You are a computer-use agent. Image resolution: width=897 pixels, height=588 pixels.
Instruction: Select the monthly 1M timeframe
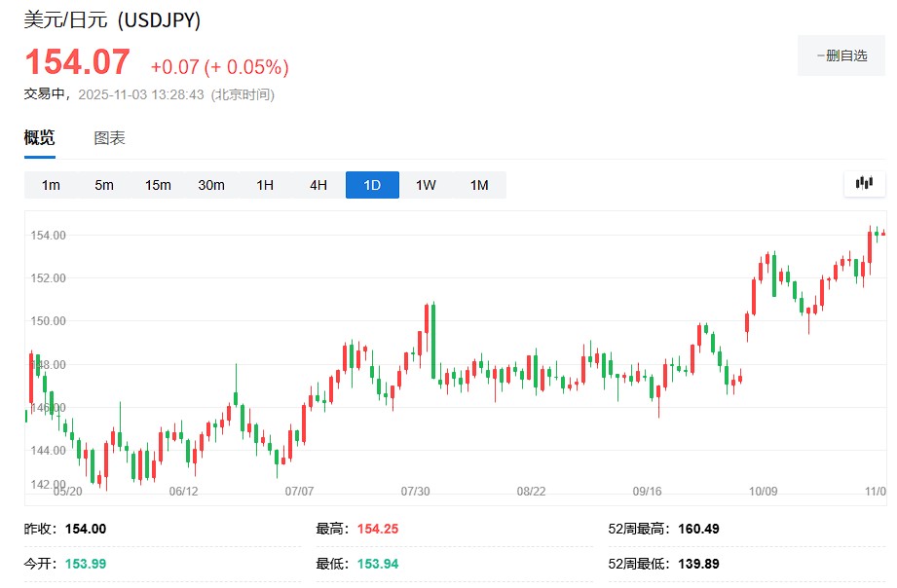point(479,185)
